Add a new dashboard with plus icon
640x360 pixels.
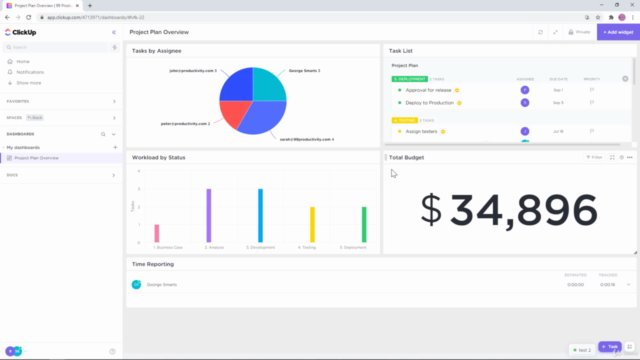click(x=115, y=147)
